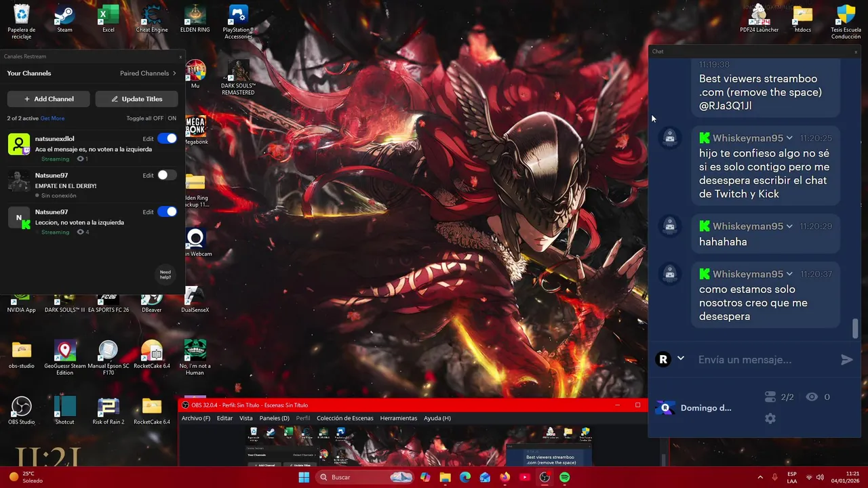Select the Tesis Escuela Conducción shortcut

coord(846,22)
